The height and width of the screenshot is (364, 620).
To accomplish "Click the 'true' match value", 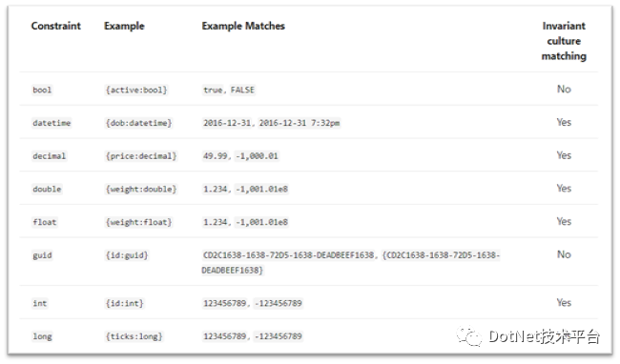I will [x=213, y=90].
